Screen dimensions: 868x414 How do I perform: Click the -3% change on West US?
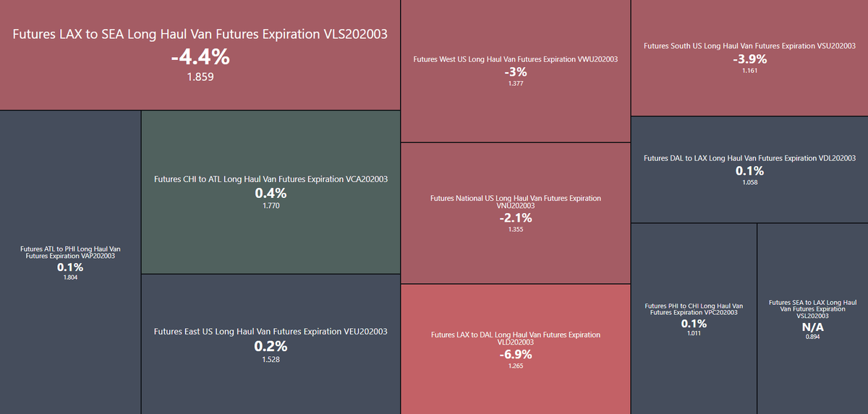pos(516,72)
